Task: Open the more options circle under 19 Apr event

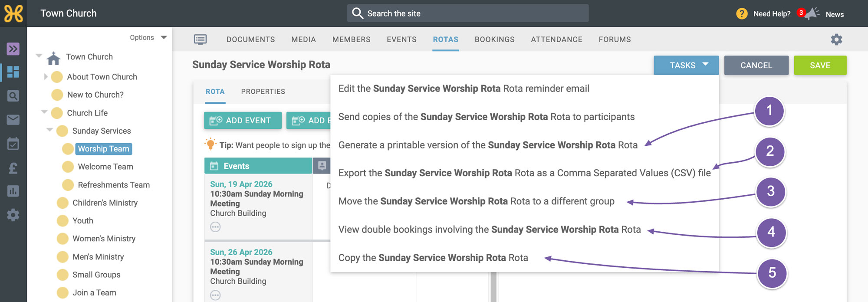Action: 215,227
